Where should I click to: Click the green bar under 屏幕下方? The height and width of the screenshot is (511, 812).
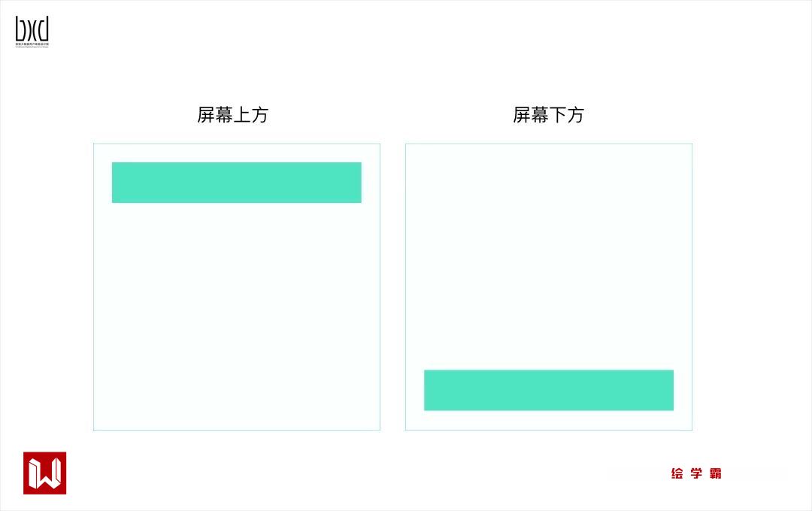coord(549,390)
